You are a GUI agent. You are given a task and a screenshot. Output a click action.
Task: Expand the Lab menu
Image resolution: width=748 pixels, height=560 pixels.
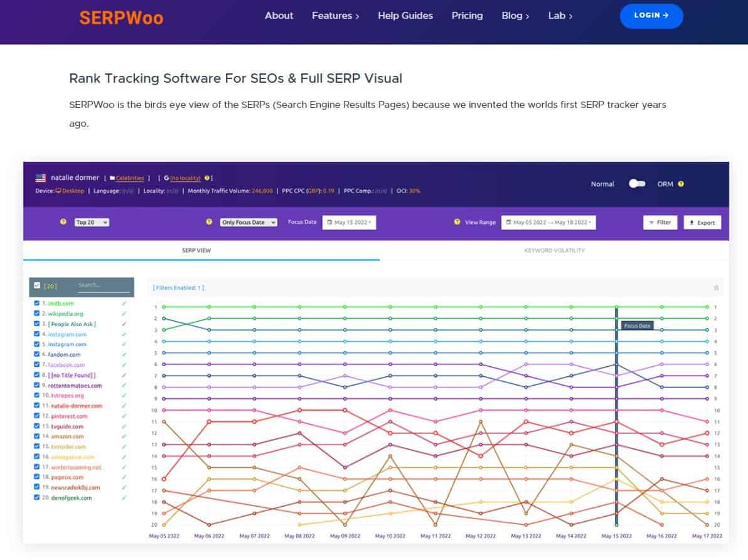point(560,16)
